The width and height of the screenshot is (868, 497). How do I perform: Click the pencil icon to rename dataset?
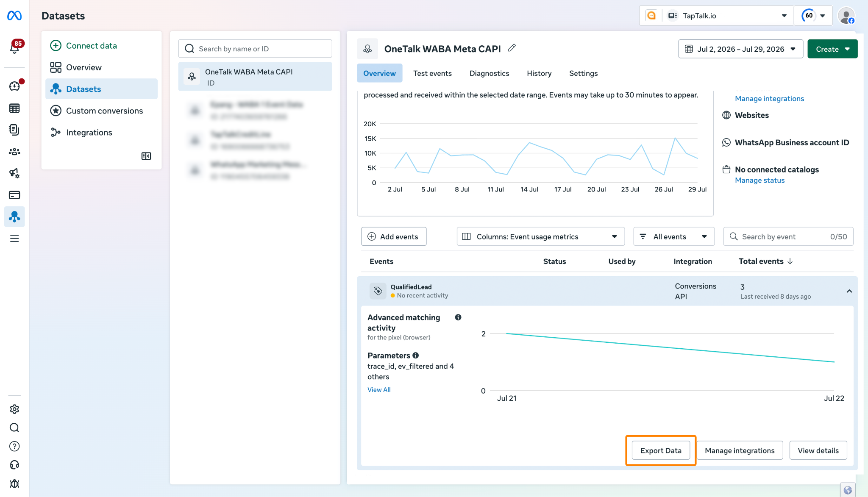click(x=512, y=48)
